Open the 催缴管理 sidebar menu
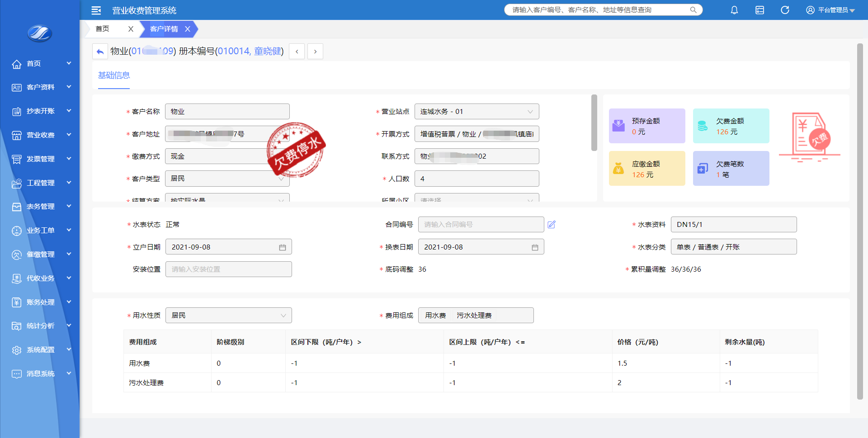 (40, 254)
